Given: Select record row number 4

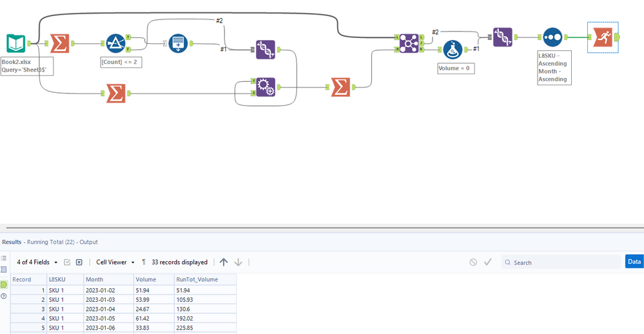Looking at the screenshot, I should pos(28,319).
